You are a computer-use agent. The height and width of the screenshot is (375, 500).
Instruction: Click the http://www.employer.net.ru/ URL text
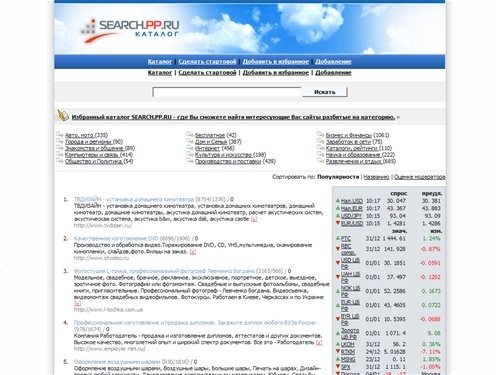click(x=110, y=349)
